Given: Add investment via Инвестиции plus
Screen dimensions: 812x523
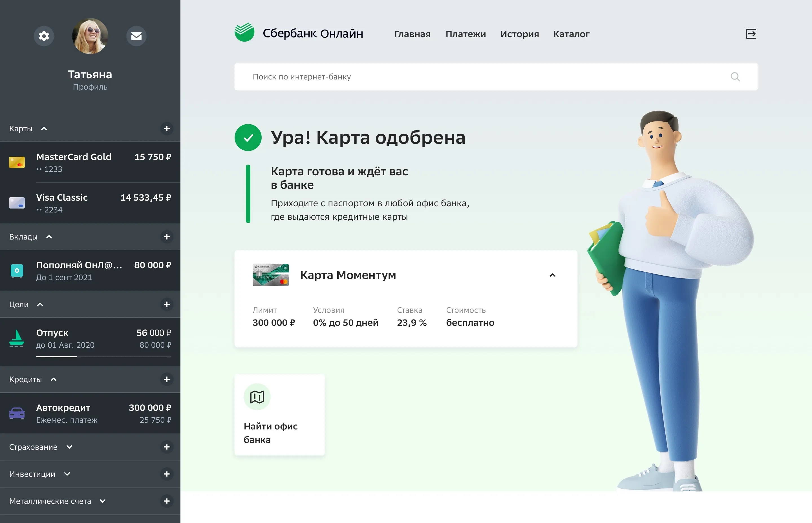Looking at the screenshot, I should (x=167, y=474).
